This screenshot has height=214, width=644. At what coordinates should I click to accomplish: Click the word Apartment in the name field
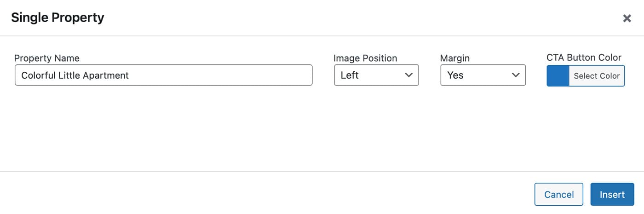(108, 75)
